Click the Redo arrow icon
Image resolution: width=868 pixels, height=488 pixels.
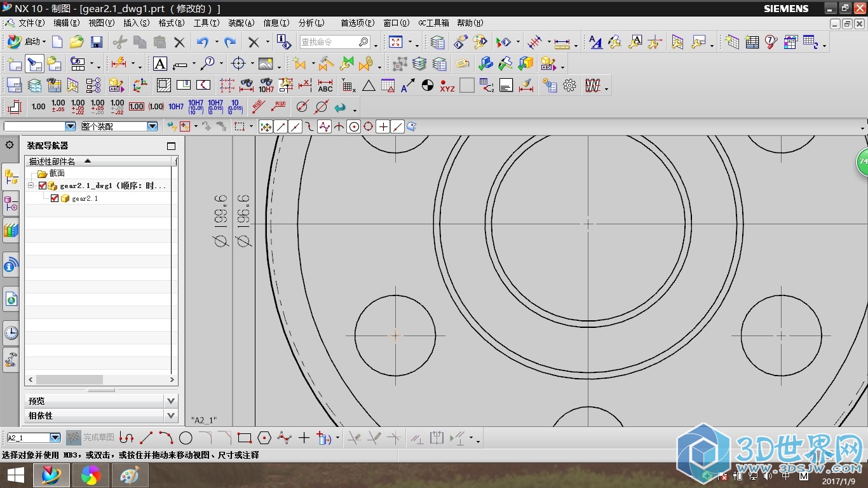[230, 42]
